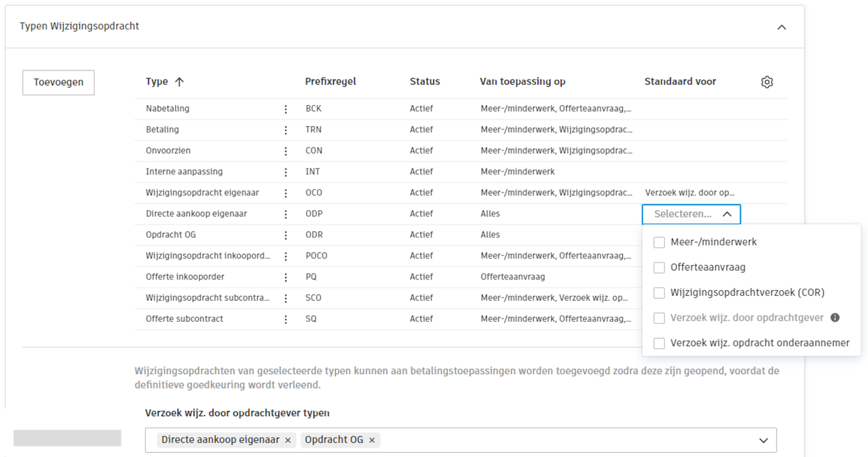Check the Meer-/minderwerk option

[659, 242]
